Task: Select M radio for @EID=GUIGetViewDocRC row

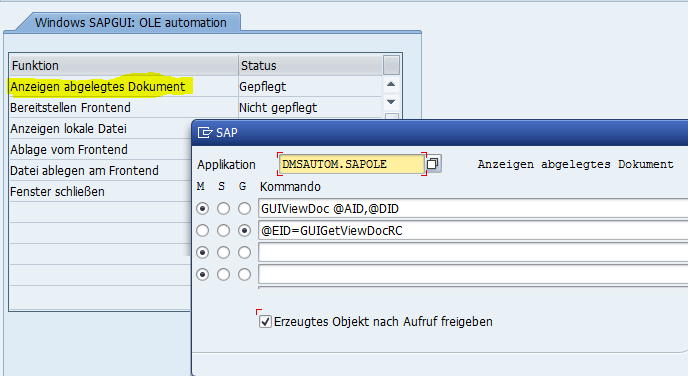Action: click(202, 230)
